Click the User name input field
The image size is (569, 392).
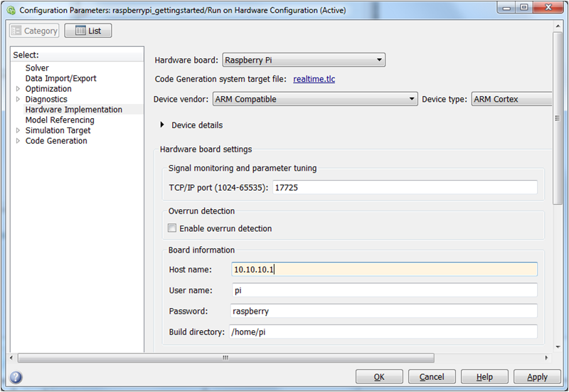tap(384, 290)
